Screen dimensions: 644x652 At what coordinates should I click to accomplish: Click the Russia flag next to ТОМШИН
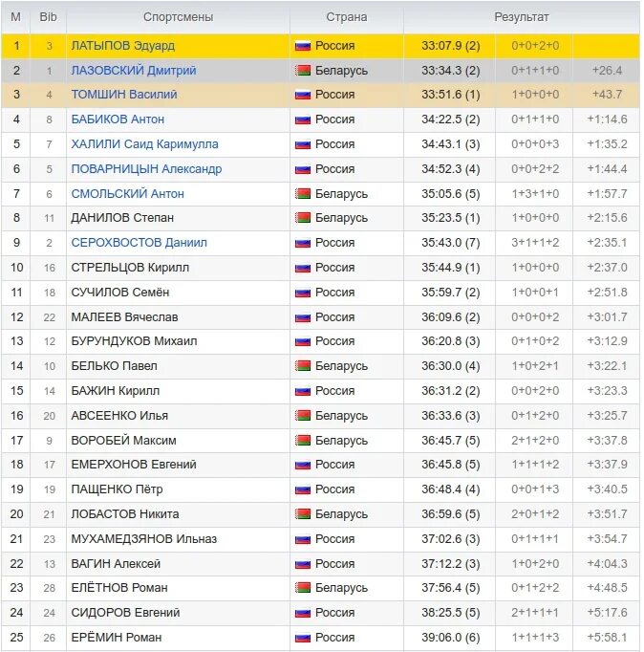tap(303, 95)
